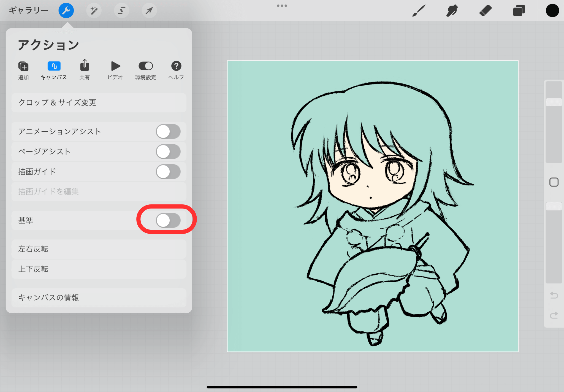Viewport: 564px width, 392px height.
Task: Select the S-shaped Selection tool
Action: coord(121,11)
